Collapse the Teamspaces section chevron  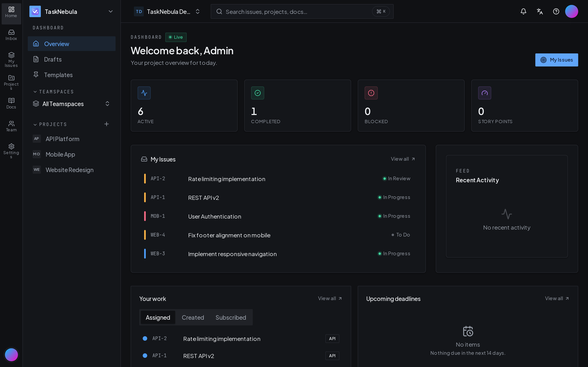click(35, 92)
